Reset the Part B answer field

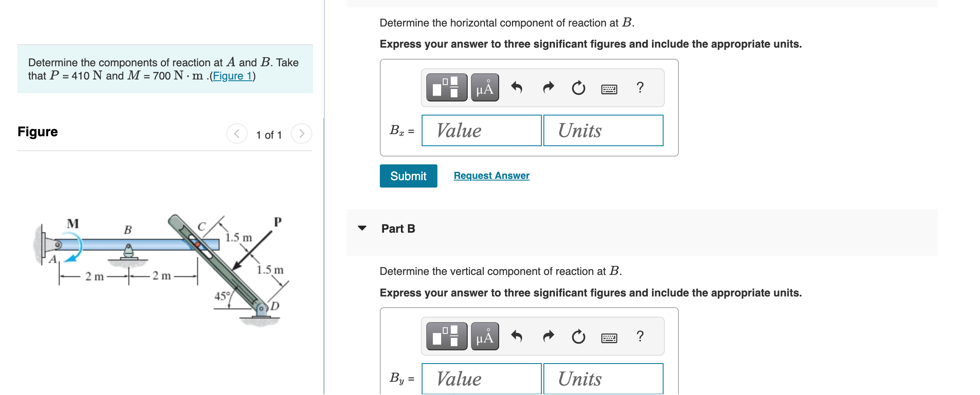coord(578,336)
